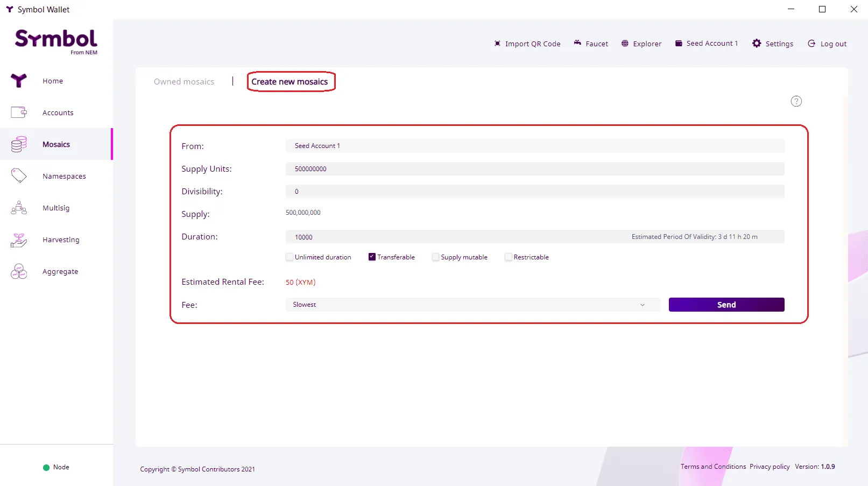Select the Create new mosaics tab
868x486 pixels.
[x=290, y=82]
